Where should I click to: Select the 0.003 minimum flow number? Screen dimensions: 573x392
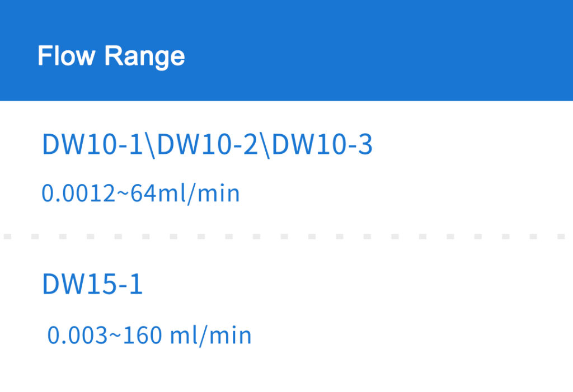click(77, 335)
